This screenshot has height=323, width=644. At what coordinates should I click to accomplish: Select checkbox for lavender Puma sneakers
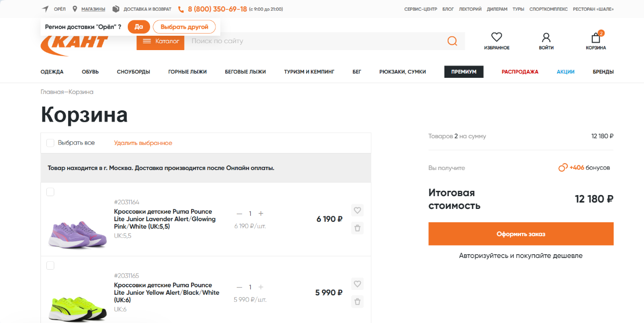pos(51,192)
